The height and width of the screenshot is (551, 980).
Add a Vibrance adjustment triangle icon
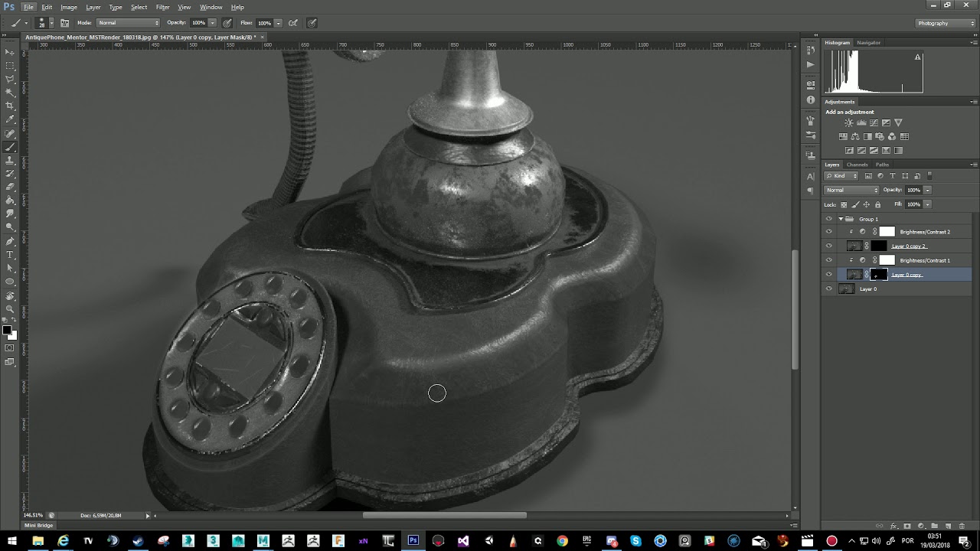click(x=898, y=122)
